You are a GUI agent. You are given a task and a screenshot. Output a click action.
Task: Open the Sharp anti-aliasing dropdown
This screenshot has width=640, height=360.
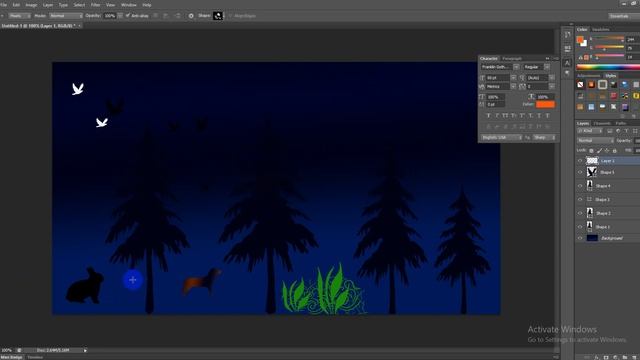[544, 138]
